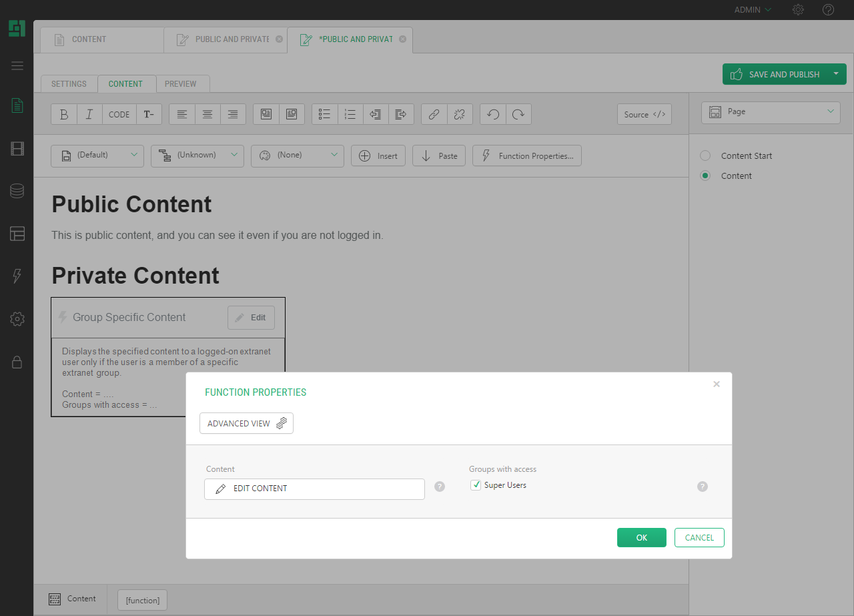Viewport: 854px width, 616px height.
Task: Uncheck the Super Users checkbox
Action: point(476,485)
